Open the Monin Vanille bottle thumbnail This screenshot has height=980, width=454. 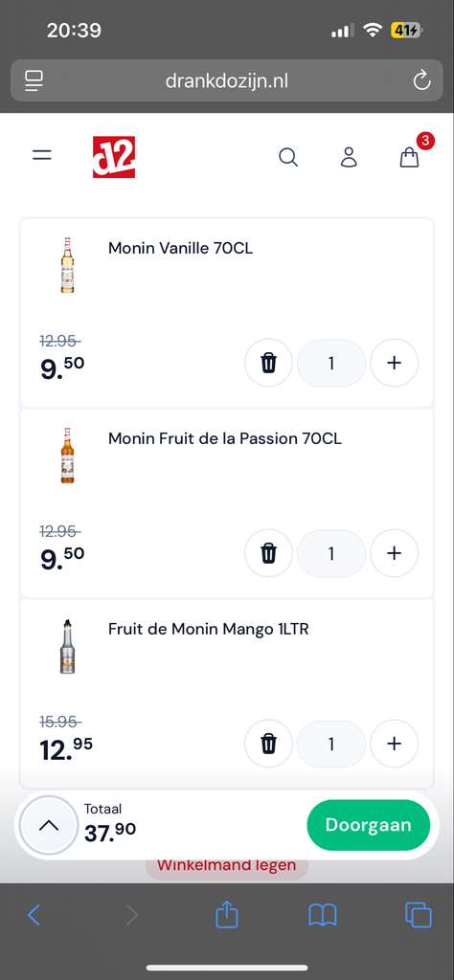pyautogui.click(x=67, y=265)
